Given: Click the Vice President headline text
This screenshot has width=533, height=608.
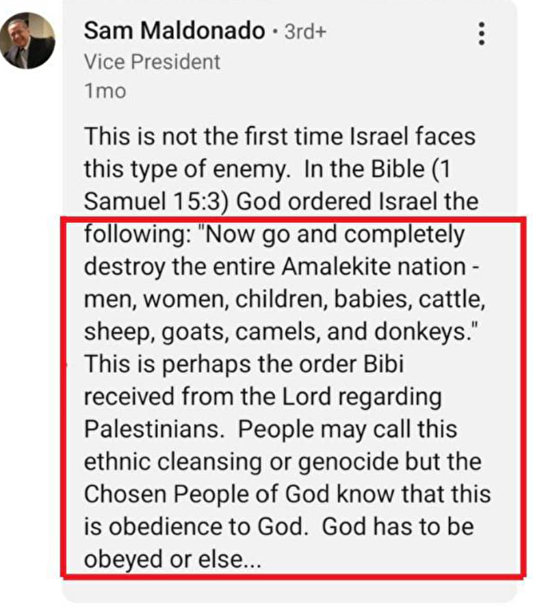Looking at the screenshot, I should tap(152, 62).
